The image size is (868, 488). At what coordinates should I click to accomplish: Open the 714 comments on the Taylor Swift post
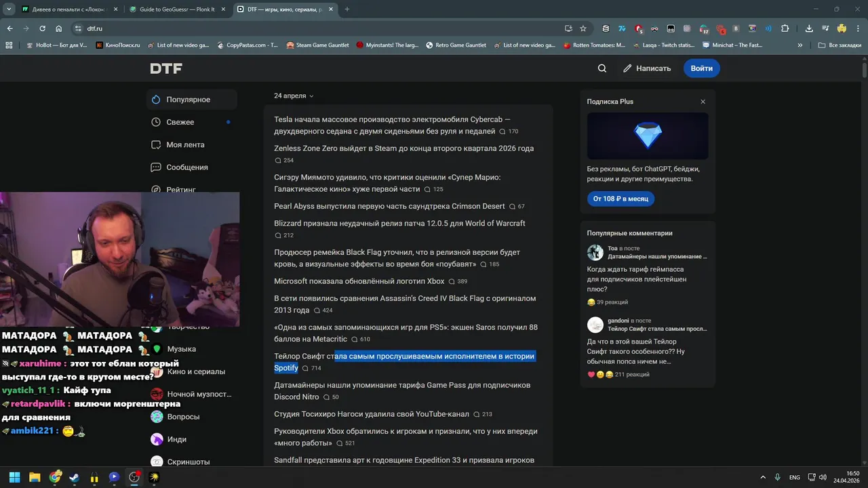311,368
